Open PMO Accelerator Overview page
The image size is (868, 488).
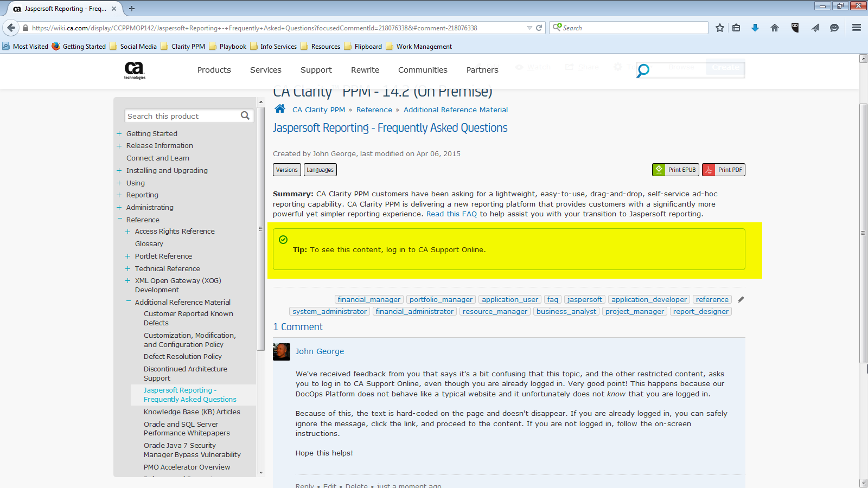point(187,467)
